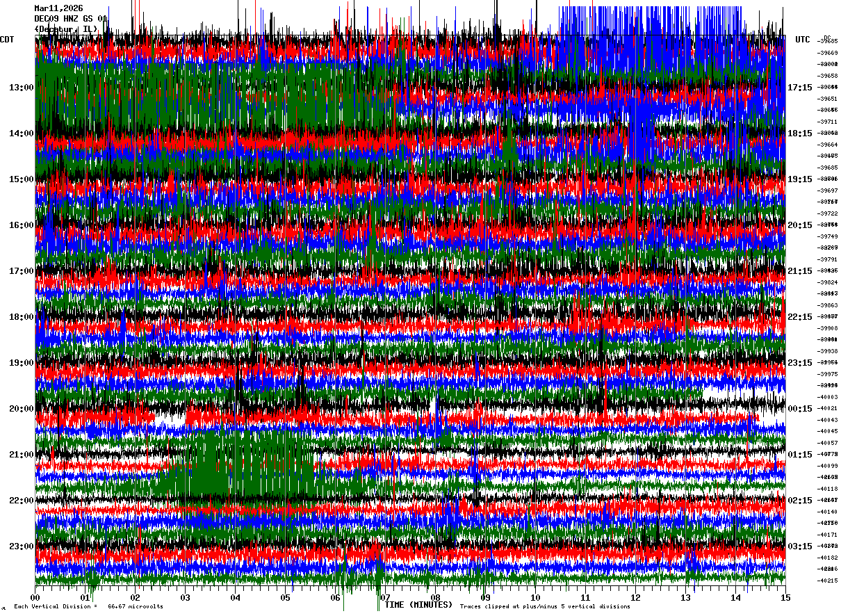841x616 pixels.
Task: Click minute tick 04 on time axis
Action: [236, 597]
